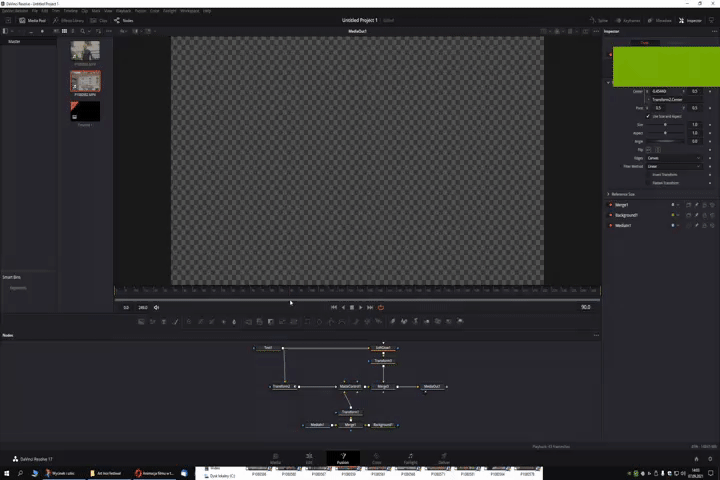The height and width of the screenshot is (480, 720).
Task: Toggle the Clips panel button
Action: click(99, 20)
